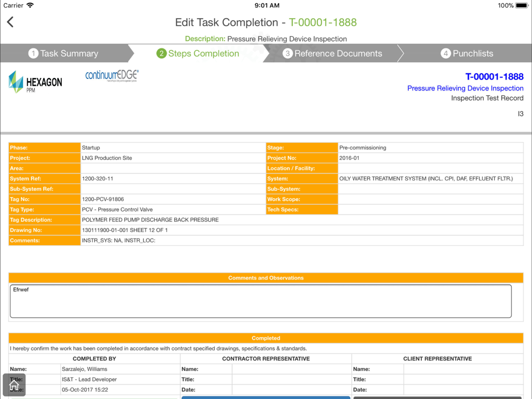Switch to the Task Summary step
Viewport: 532px width, 399px height.
[68, 53]
